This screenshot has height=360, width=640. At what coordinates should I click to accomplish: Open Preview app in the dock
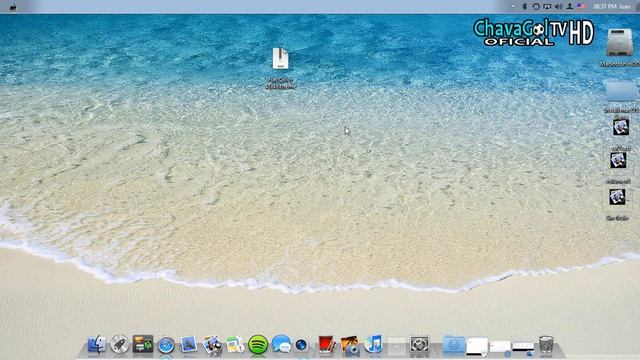pos(212,345)
